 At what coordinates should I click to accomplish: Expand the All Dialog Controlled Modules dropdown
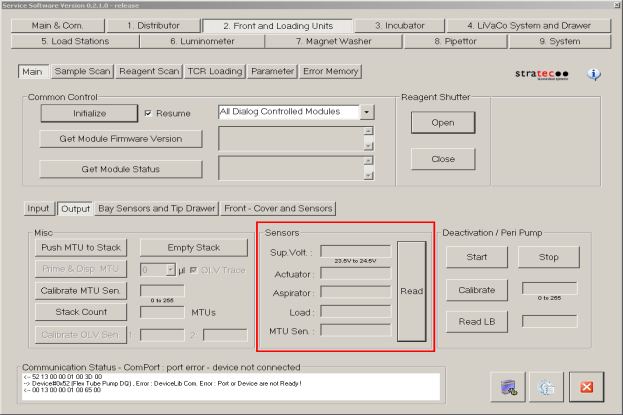pyautogui.click(x=367, y=113)
